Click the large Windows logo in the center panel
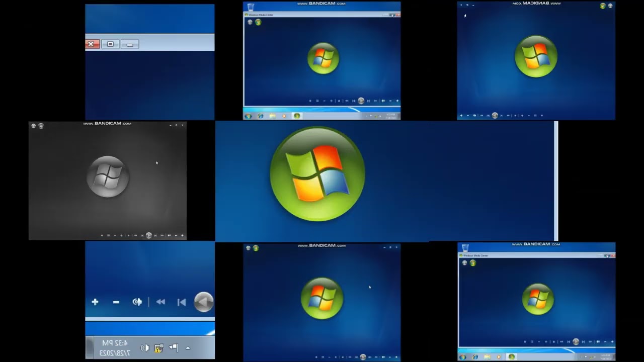This screenshot has width=644, height=362. pyautogui.click(x=317, y=173)
